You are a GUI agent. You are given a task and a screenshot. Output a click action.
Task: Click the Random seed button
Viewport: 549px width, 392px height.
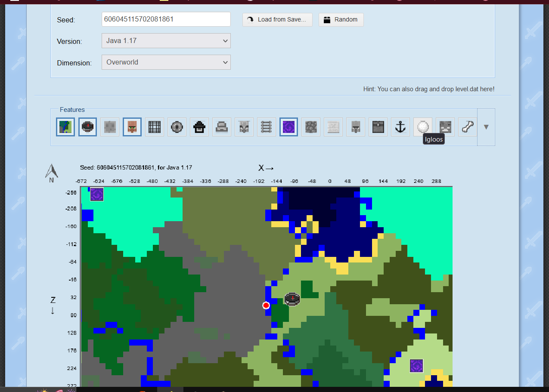[341, 19]
